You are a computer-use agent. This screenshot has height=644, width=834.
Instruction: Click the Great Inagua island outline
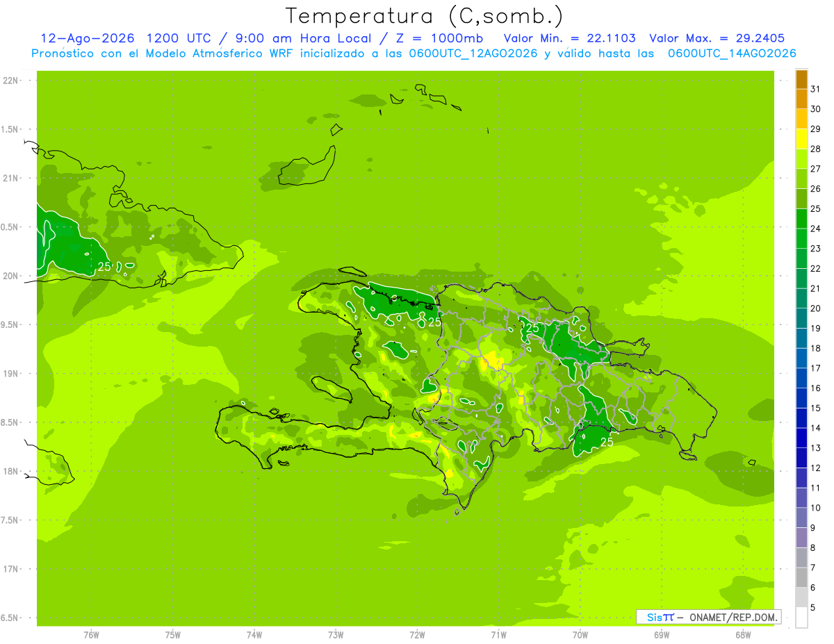(x=307, y=166)
